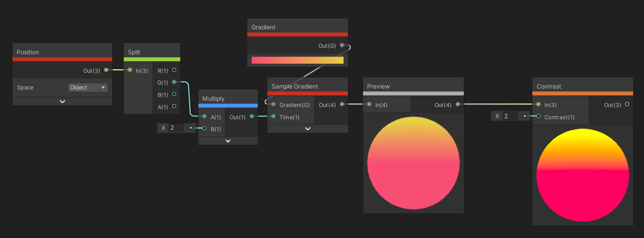Click the Split node A(1) output port
The height and width of the screenshot is (238, 644).
(174, 107)
